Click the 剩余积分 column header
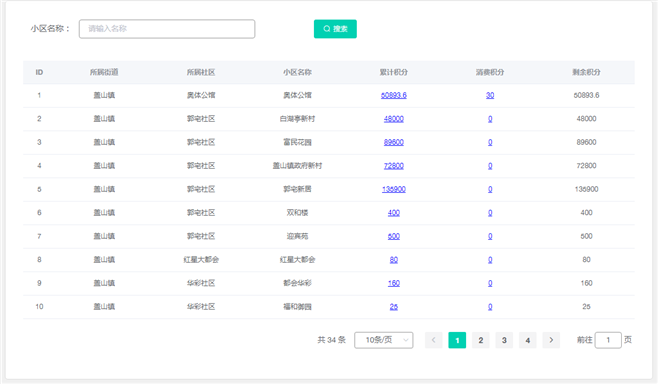Image resolution: width=658 pixels, height=384 pixels. [586, 72]
